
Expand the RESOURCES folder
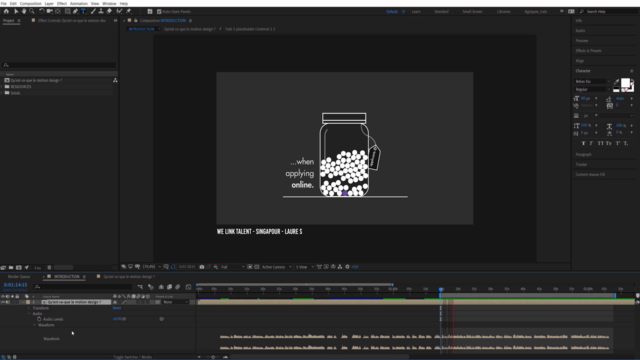[2, 87]
